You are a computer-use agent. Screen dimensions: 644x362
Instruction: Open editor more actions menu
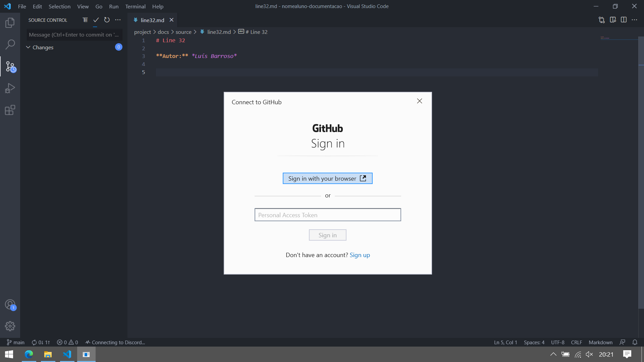pos(634,20)
